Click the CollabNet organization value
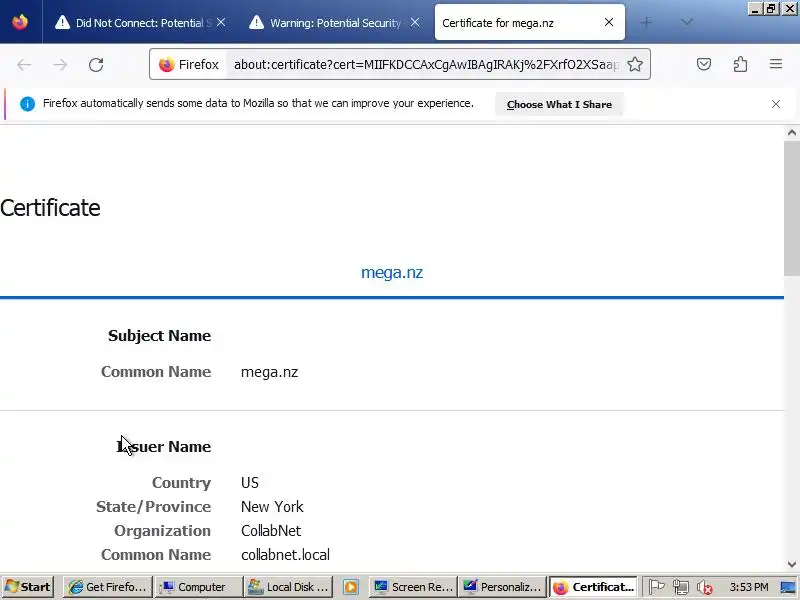 [x=271, y=531]
